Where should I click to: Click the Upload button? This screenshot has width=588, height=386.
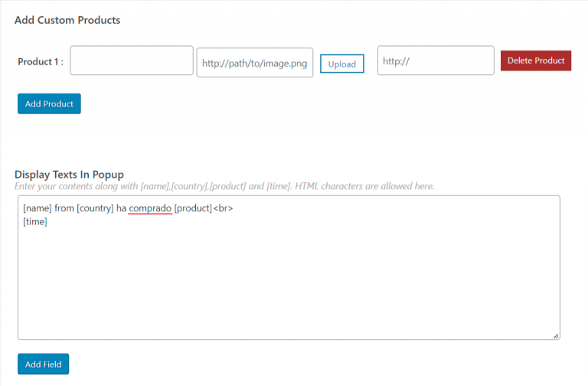tap(341, 64)
